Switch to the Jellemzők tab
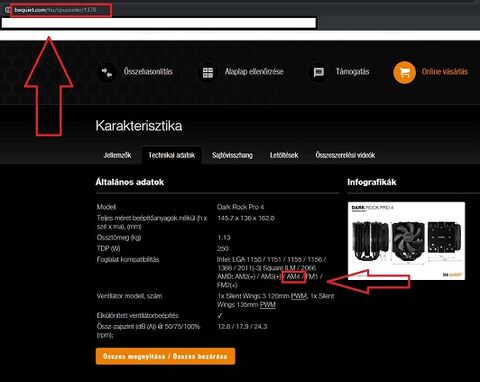This screenshot has width=480, height=382. pyautogui.click(x=117, y=155)
